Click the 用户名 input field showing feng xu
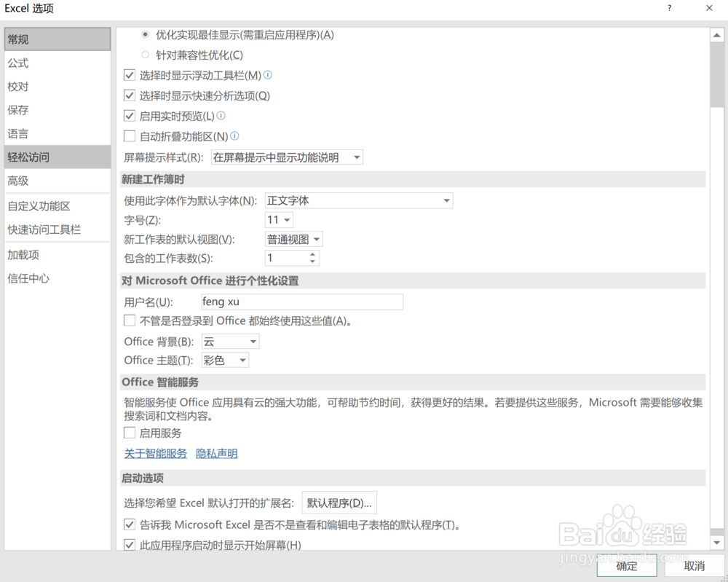Image resolution: width=728 pixels, height=582 pixels. [302, 302]
